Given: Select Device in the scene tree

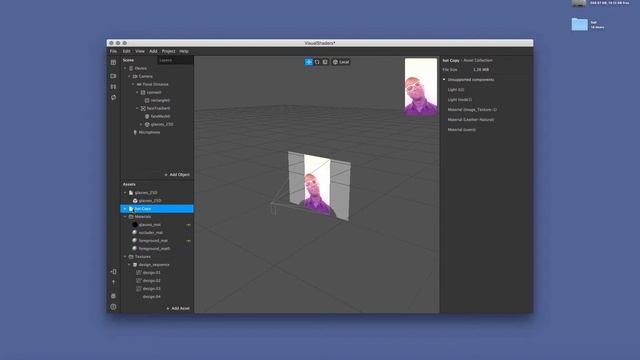Looking at the screenshot, I should 140,69.
